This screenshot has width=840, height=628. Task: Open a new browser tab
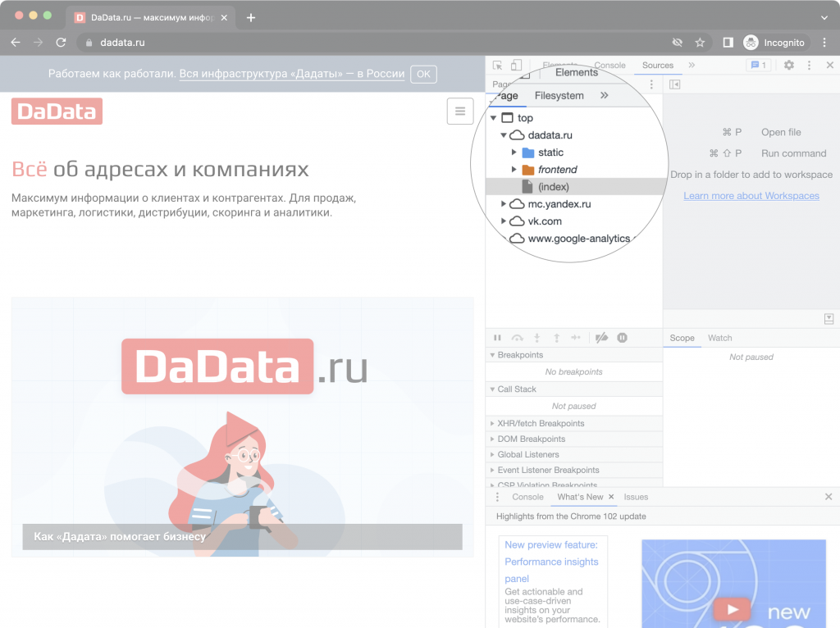(x=251, y=18)
